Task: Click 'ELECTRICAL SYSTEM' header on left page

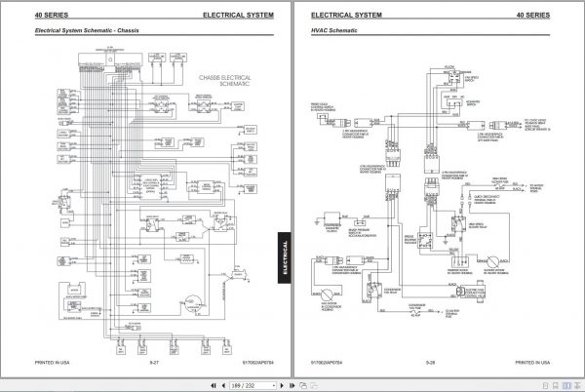Action: (x=238, y=16)
